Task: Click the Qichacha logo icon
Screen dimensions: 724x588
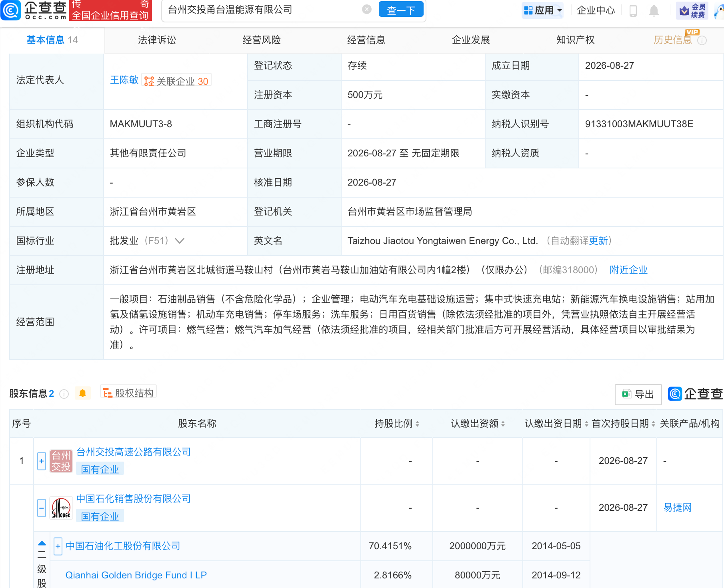Action: pos(10,10)
